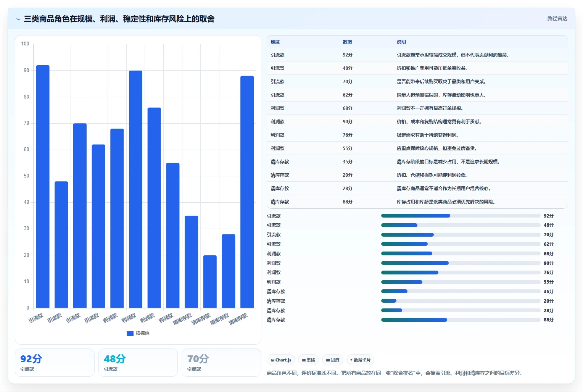Viewport: 583px width, 392px height.
Task: Select the 维度 column header
Action: click(275, 42)
